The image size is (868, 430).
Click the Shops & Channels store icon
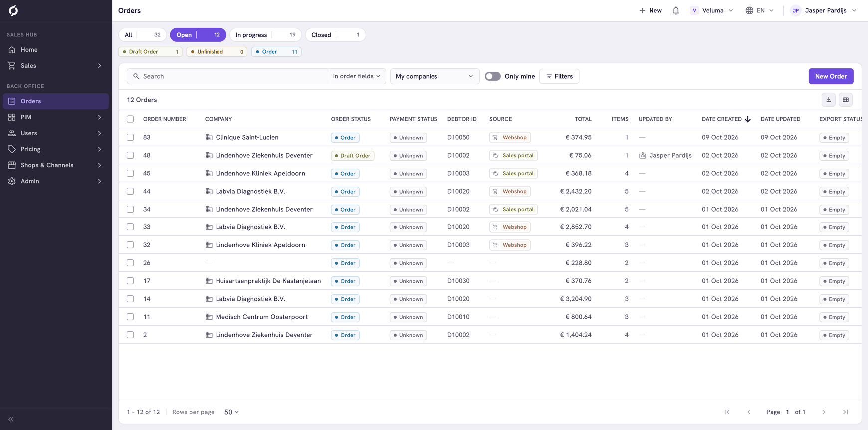pyautogui.click(x=12, y=165)
